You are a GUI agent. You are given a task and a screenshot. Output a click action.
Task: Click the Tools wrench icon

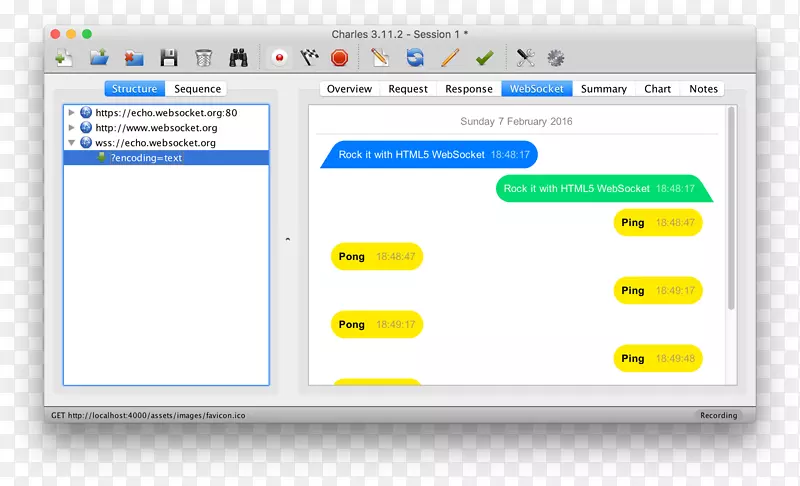pos(525,58)
